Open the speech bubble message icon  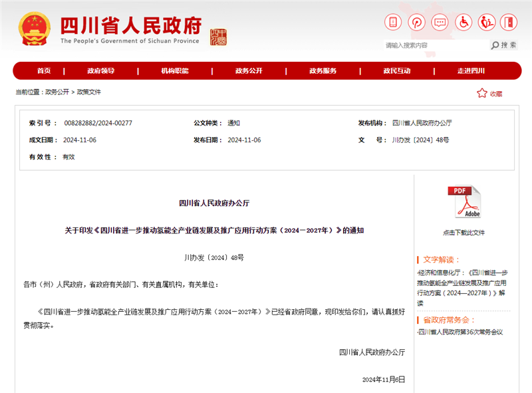(440, 22)
